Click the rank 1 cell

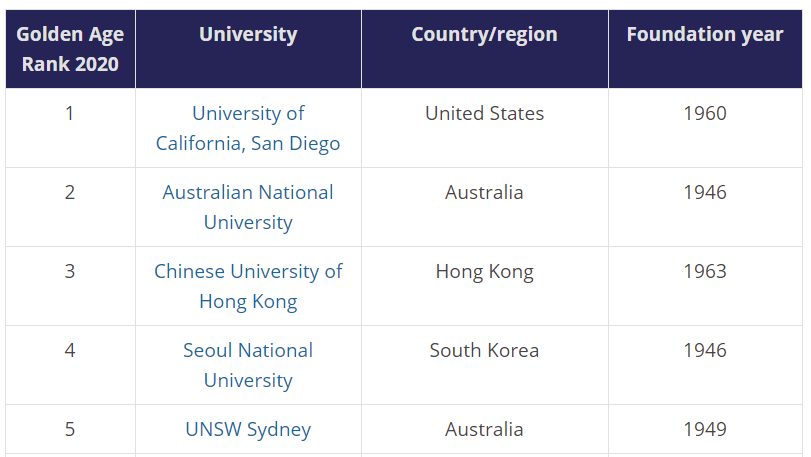70,113
